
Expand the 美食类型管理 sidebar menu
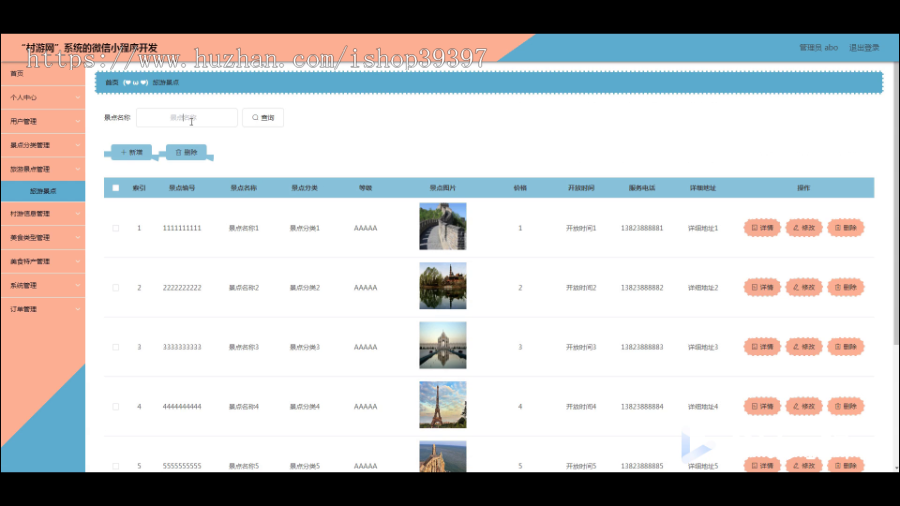coord(43,238)
